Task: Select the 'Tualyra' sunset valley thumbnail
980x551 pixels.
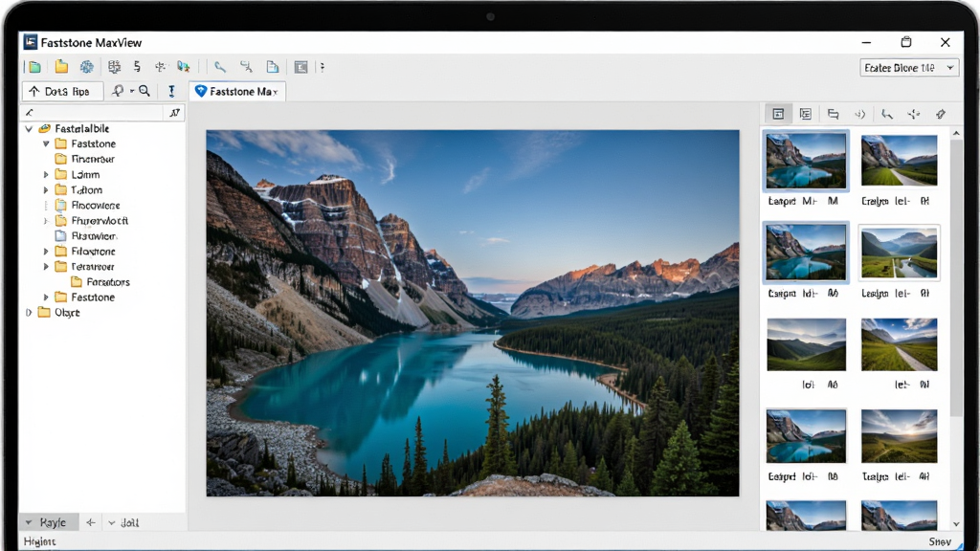Action: click(899, 436)
